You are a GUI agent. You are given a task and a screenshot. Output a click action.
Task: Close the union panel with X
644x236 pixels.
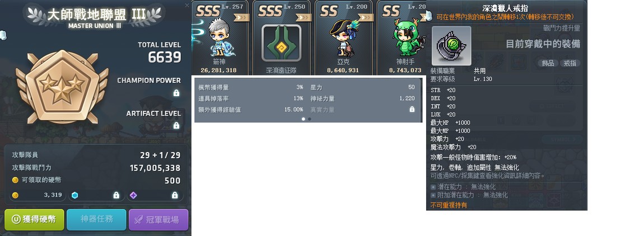tap(187, 6)
